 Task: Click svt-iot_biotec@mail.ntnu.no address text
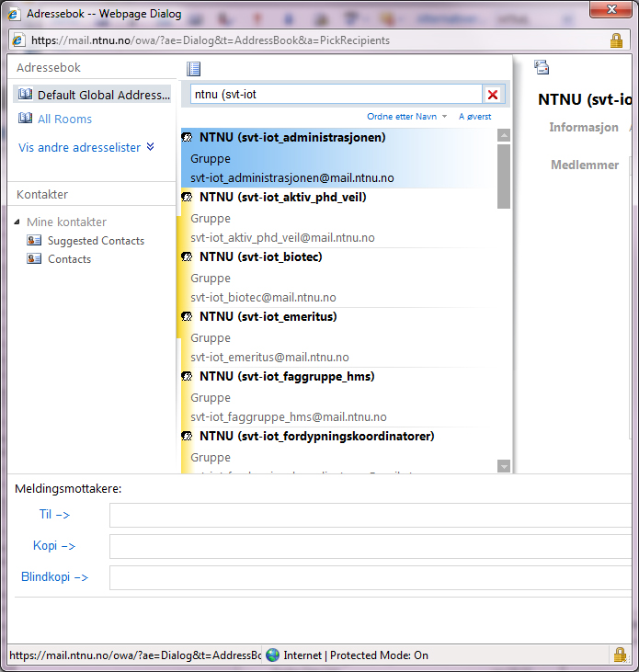coord(263,298)
